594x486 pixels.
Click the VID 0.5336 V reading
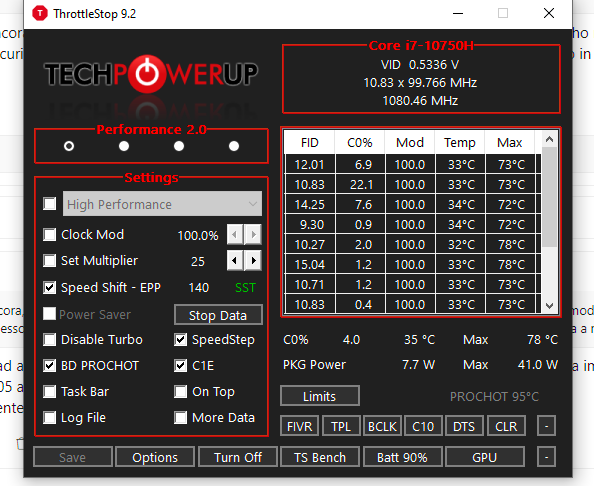420,65
